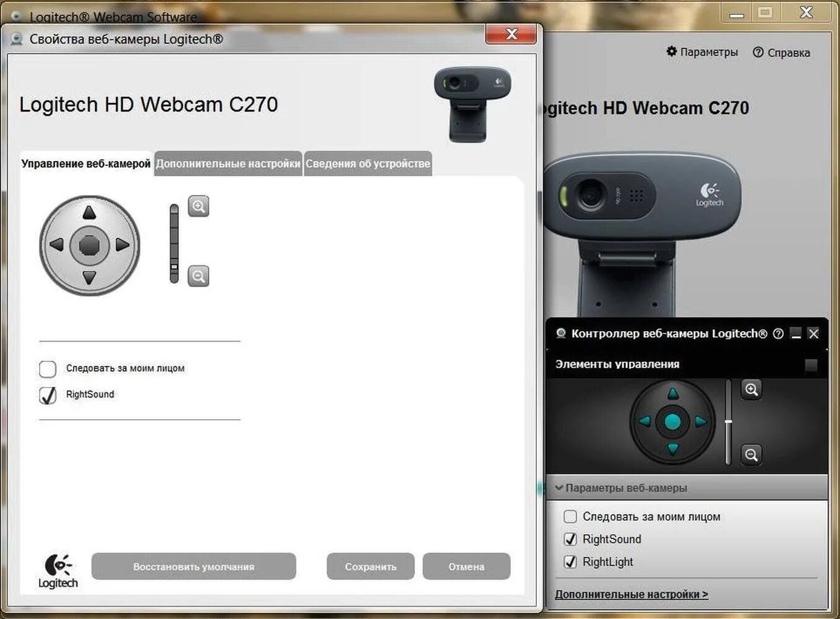The width and height of the screenshot is (840, 619).
Task: Minimize the webcam controller panel
Action: coord(796,334)
